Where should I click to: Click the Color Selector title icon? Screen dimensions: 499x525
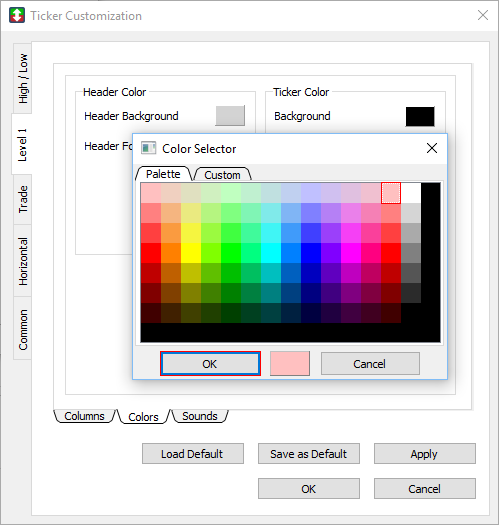click(148, 148)
